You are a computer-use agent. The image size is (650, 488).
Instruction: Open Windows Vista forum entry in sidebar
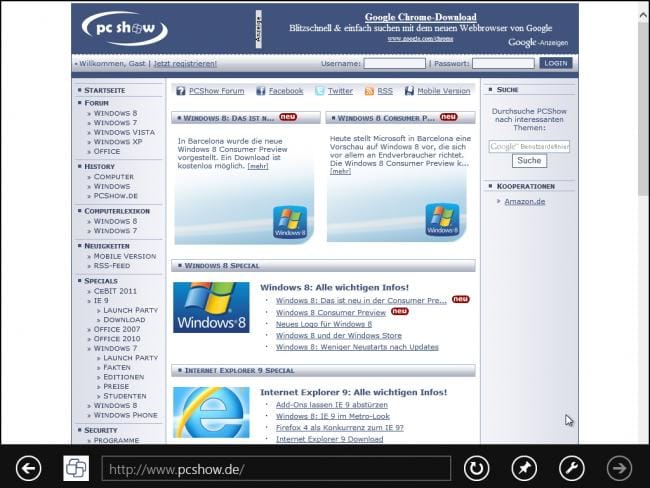(124, 132)
